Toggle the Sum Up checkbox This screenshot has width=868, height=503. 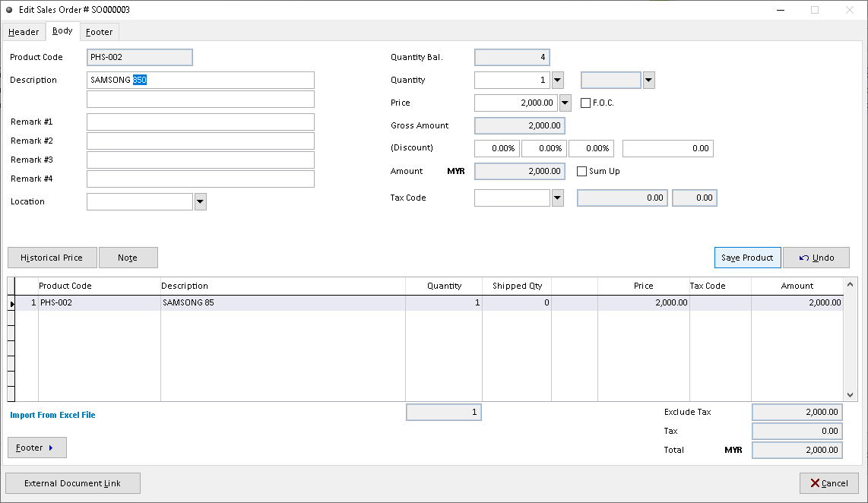point(582,171)
